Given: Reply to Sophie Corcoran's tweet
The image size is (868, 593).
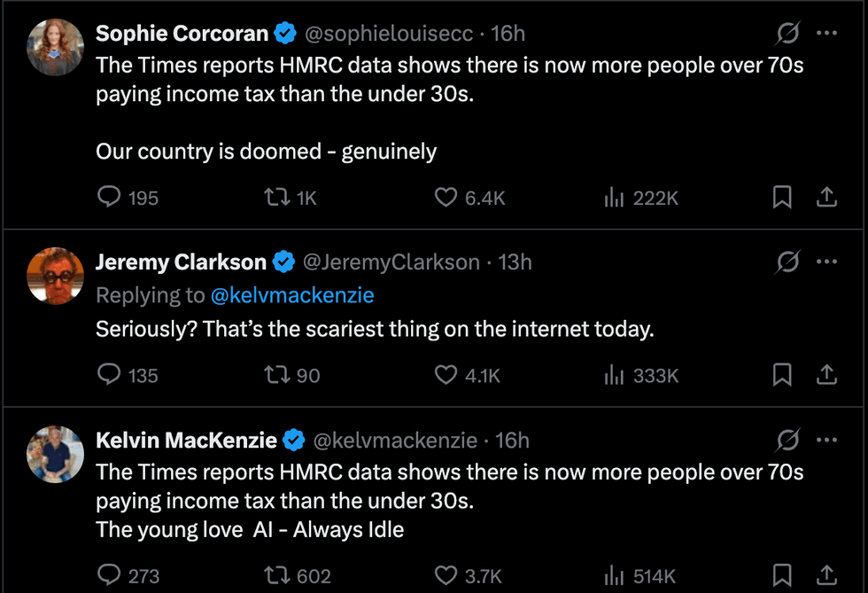Looking at the screenshot, I should click(x=109, y=197).
